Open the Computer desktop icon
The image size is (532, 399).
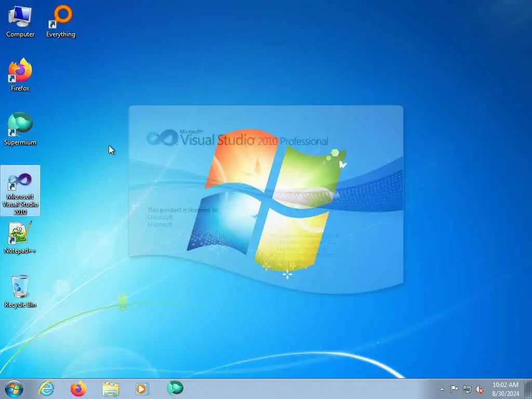point(20,22)
